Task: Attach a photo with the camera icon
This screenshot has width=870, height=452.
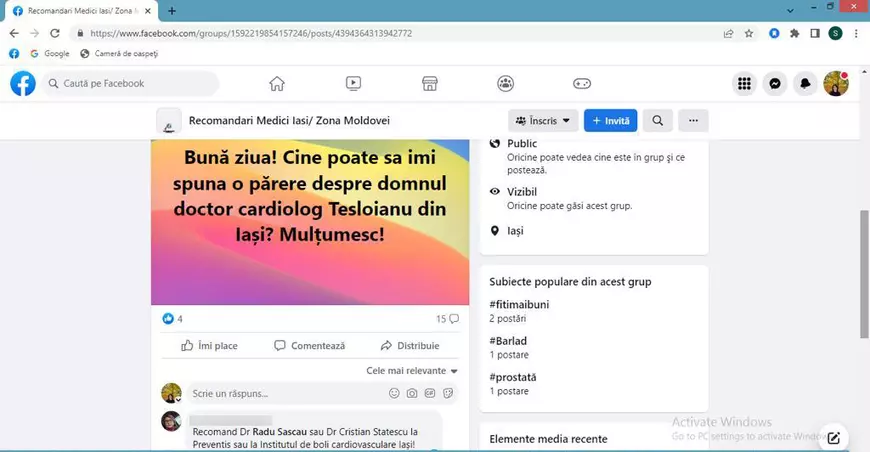Action: click(412, 393)
